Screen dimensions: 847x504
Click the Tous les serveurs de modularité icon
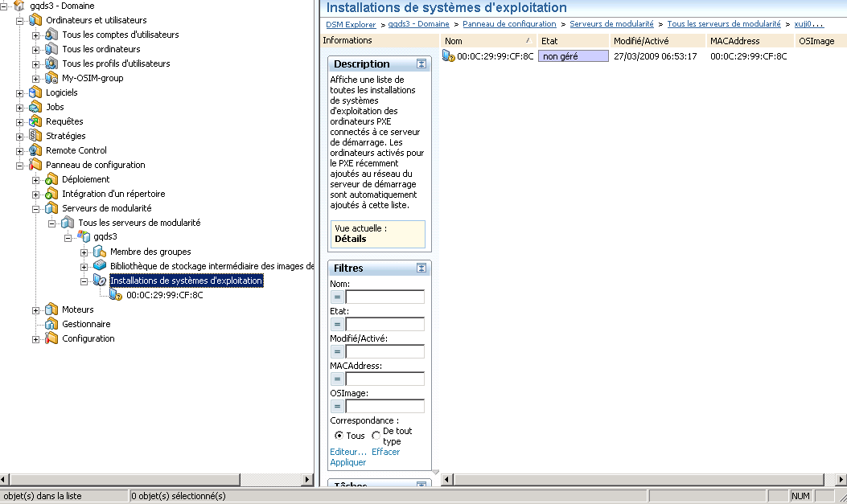68,223
